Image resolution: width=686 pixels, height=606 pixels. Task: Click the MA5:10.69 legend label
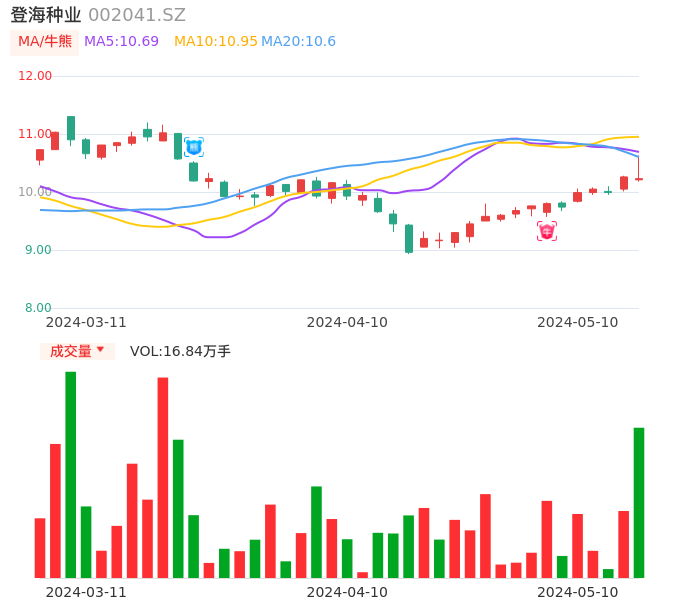click(x=122, y=42)
